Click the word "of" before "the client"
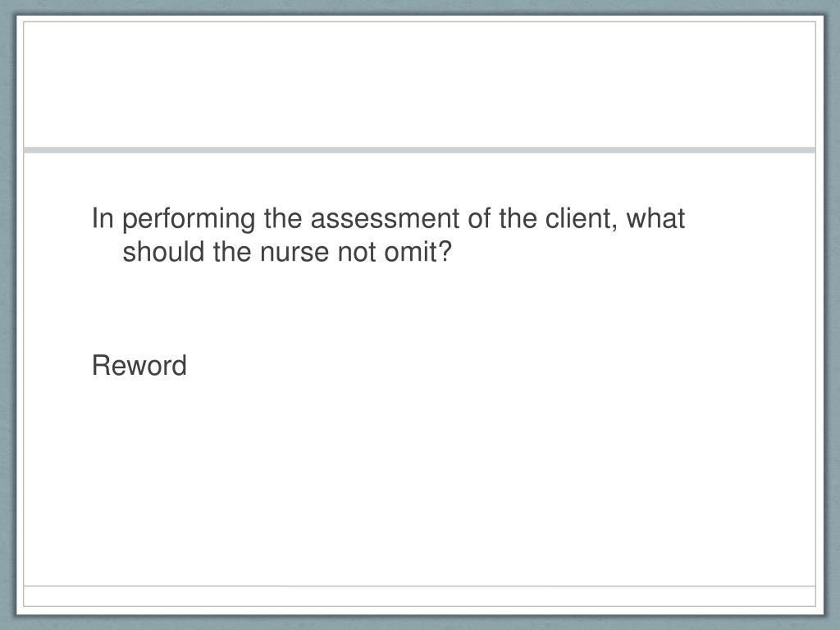 coord(479,218)
